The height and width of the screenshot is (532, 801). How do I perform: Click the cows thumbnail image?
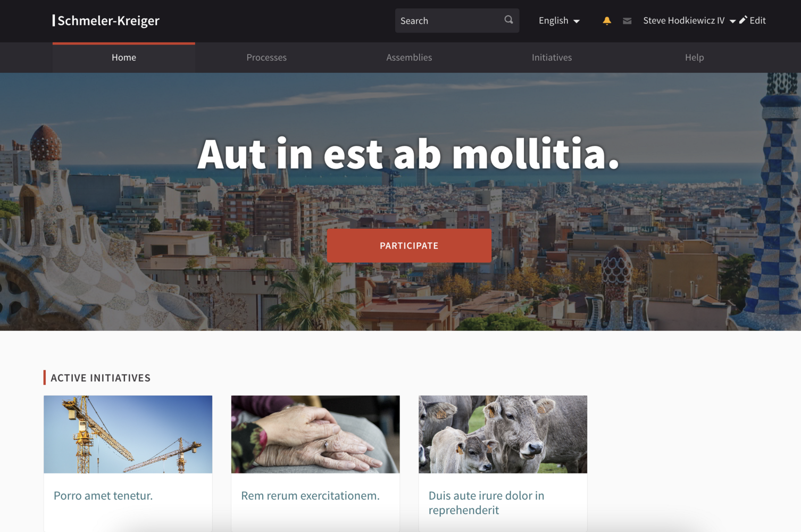click(503, 434)
